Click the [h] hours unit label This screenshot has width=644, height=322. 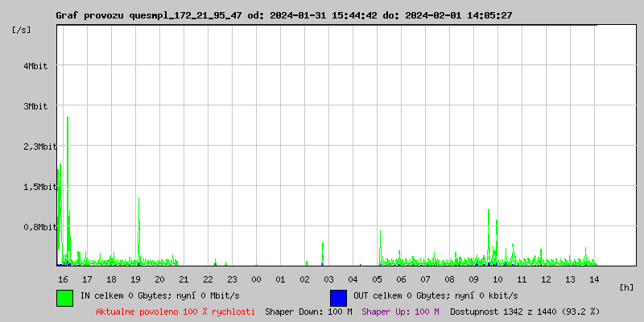[x=626, y=287]
